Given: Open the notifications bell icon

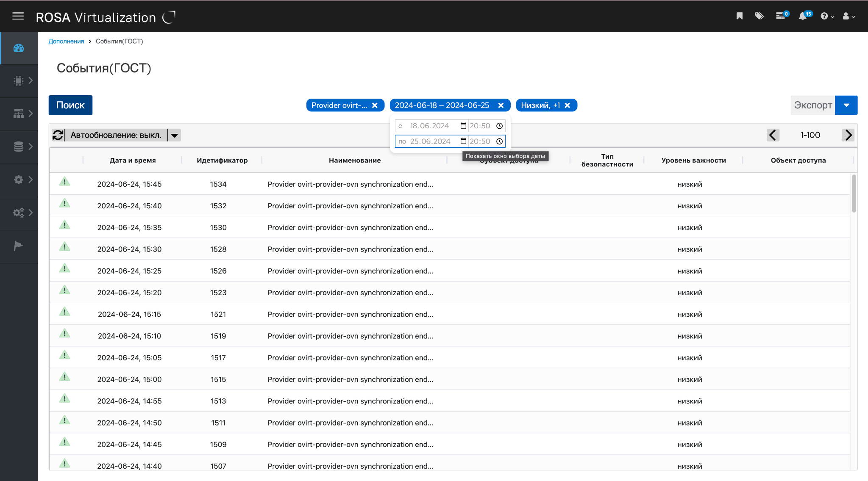Looking at the screenshot, I should pos(803,16).
